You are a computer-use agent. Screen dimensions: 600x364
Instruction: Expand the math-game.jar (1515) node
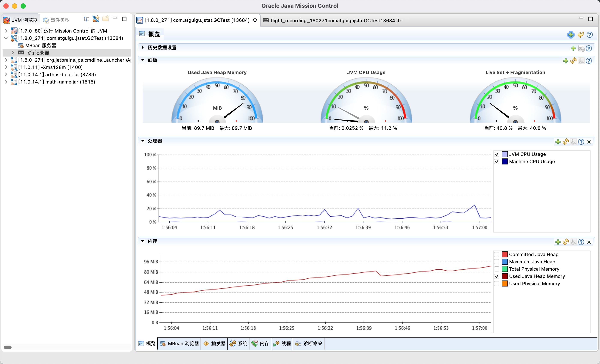pyautogui.click(x=6, y=82)
